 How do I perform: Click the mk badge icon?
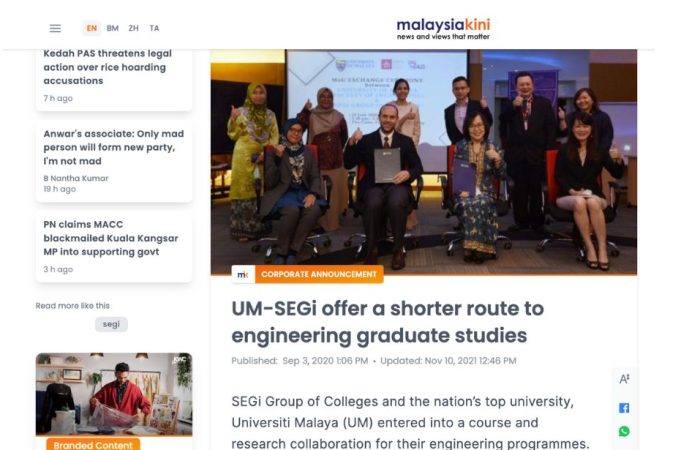pyautogui.click(x=243, y=274)
